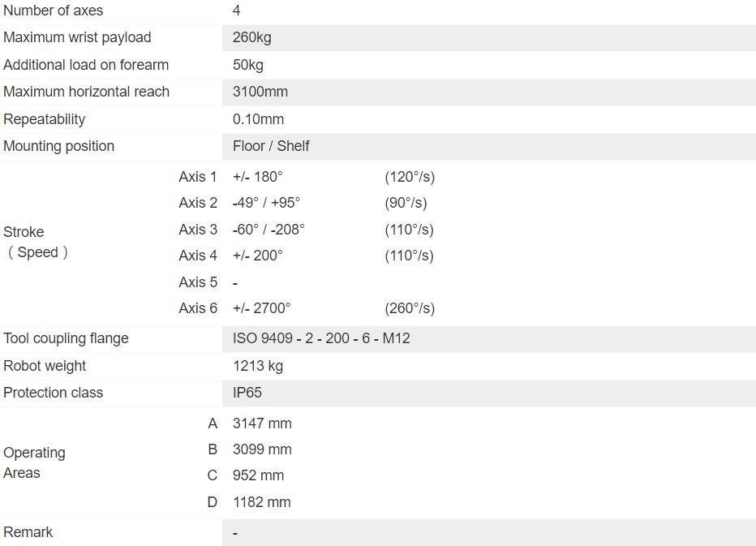Select the Axis 6 speed (260°/s)
This screenshot has height=546, width=756.
pyautogui.click(x=410, y=308)
